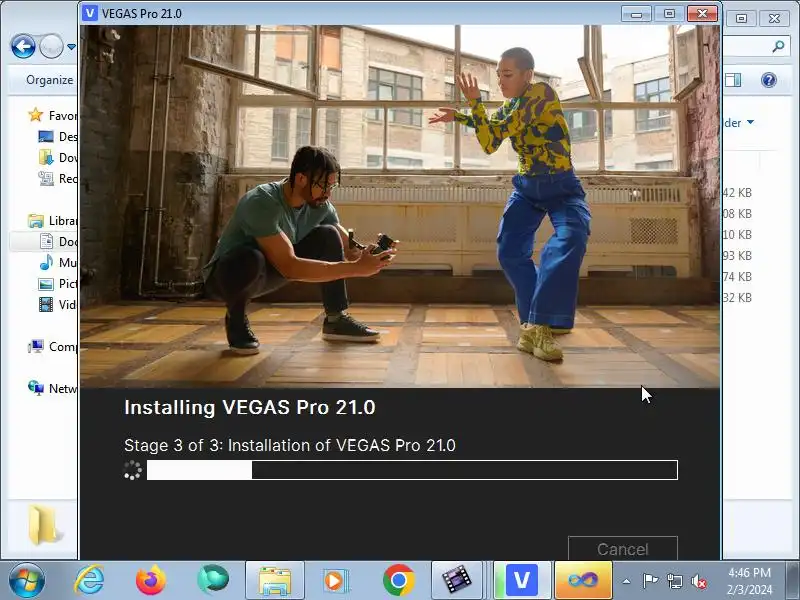The image size is (800, 600).
Task: Select Pictures library in Explorer sidebar
Action: 58,283
